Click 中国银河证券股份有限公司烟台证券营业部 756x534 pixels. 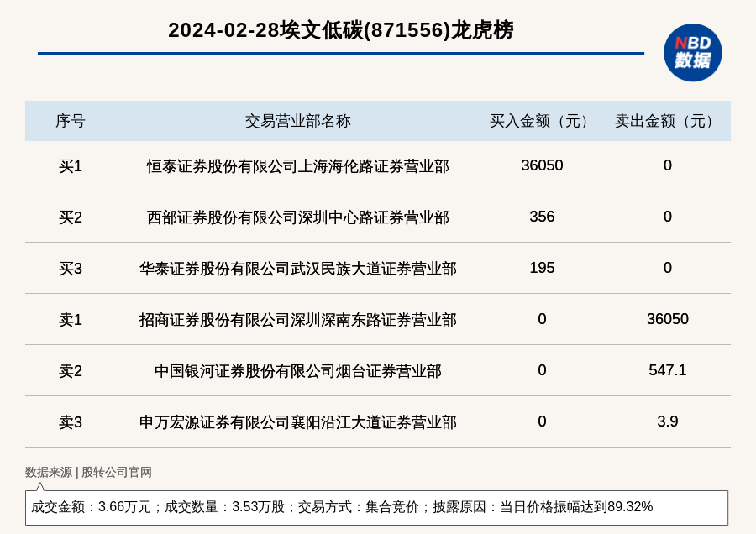coord(298,371)
